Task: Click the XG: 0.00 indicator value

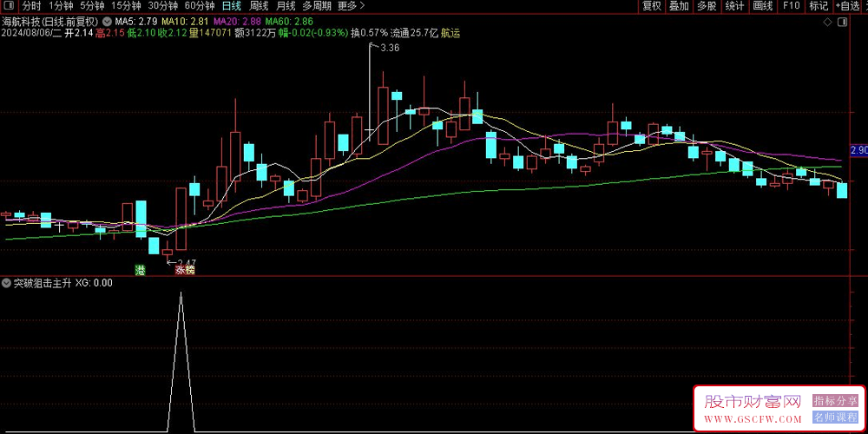Action: point(94,283)
